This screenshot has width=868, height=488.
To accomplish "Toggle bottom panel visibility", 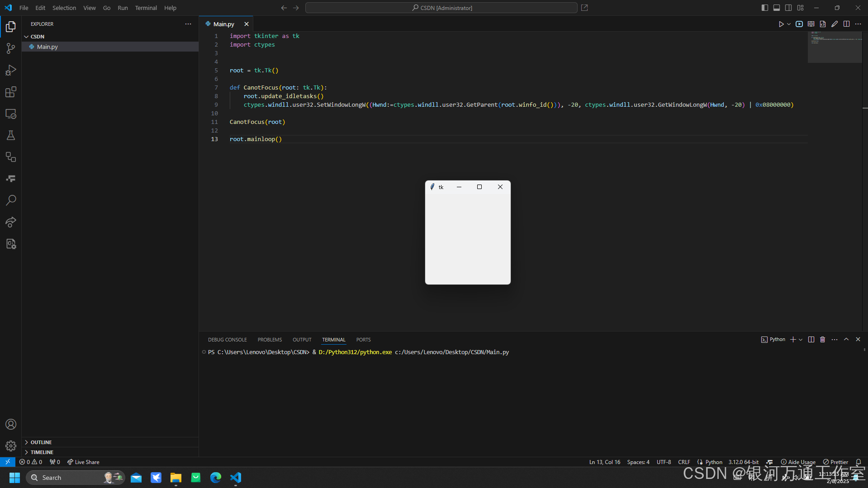I will pyautogui.click(x=777, y=8).
